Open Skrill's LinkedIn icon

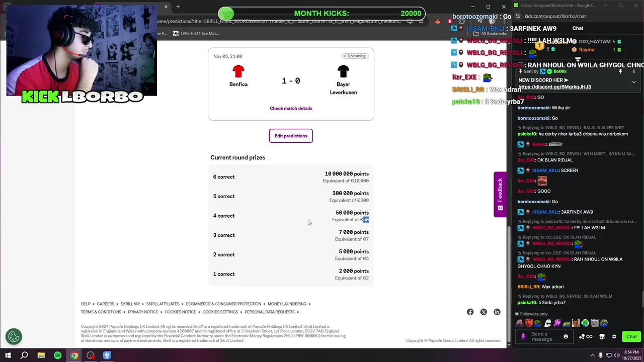pyautogui.click(x=497, y=312)
